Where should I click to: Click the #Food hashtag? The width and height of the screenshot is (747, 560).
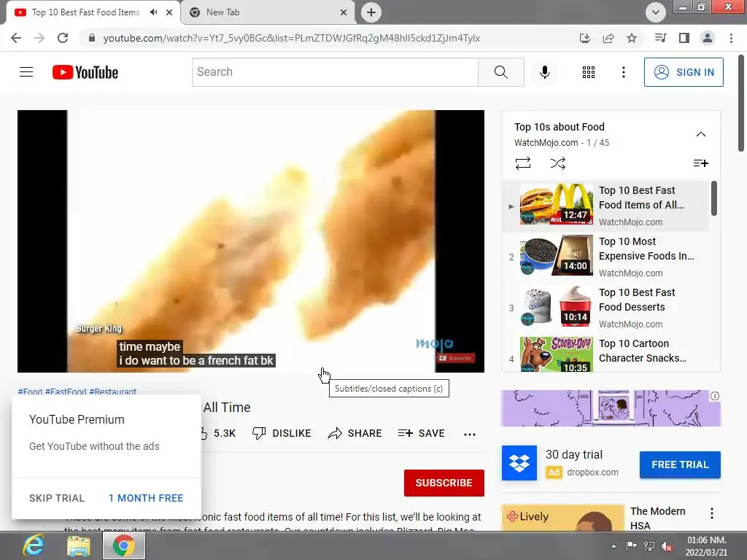(x=30, y=392)
